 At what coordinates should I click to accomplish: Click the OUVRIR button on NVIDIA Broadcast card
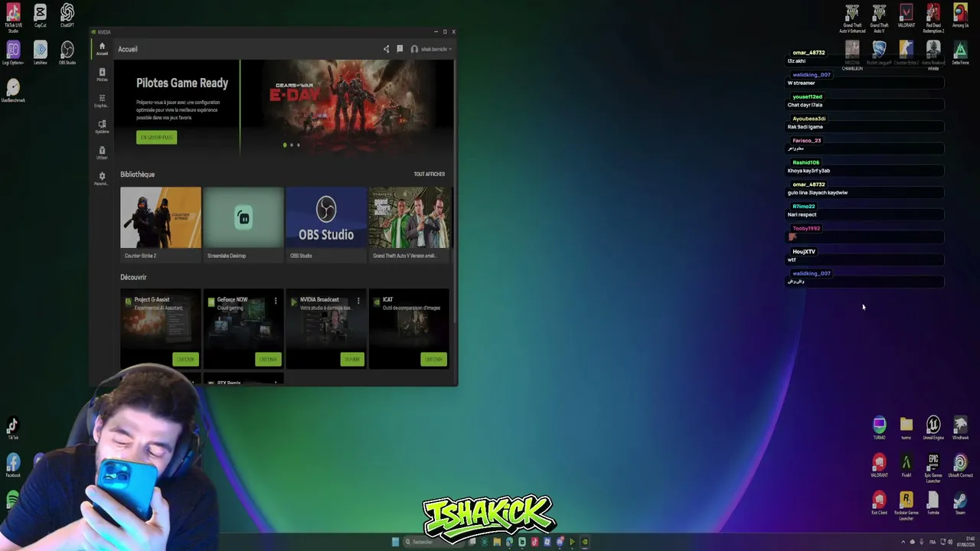pyautogui.click(x=352, y=359)
